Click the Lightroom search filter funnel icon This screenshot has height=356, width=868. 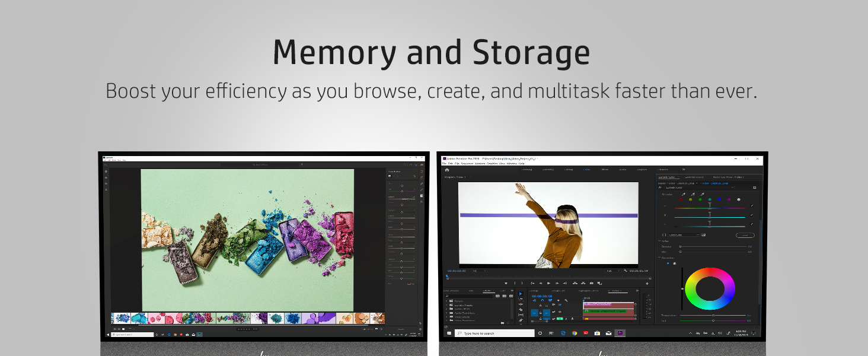(x=302, y=164)
